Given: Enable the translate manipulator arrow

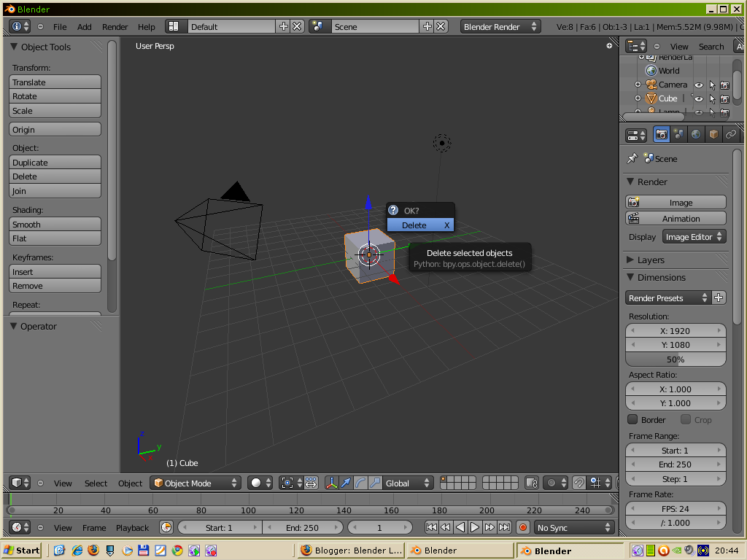Looking at the screenshot, I should coord(346,483).
